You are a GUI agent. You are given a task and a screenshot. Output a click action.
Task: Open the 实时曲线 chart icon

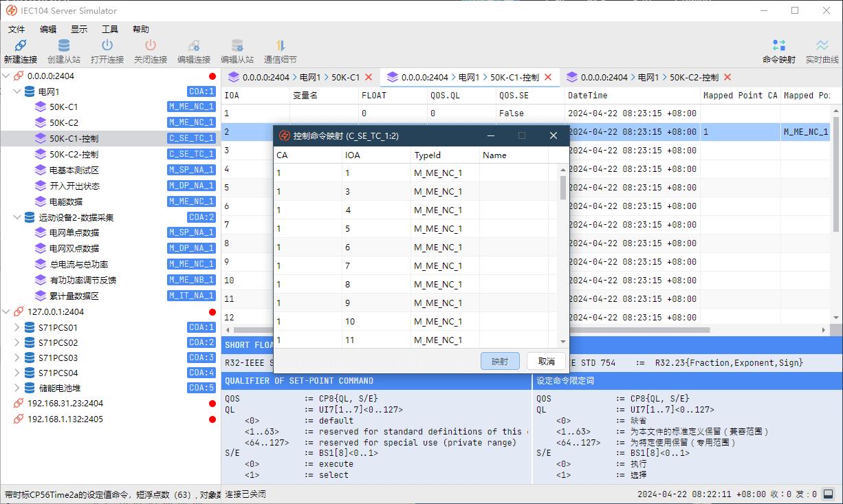click(x=822, y=46)
